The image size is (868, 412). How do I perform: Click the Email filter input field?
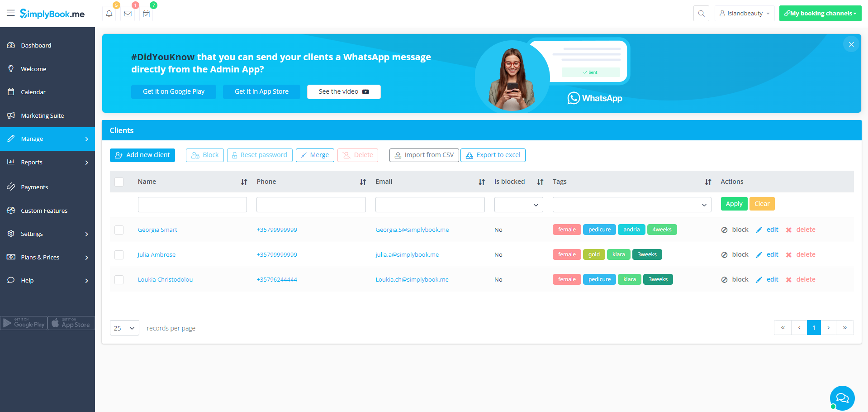pos(430,205)
